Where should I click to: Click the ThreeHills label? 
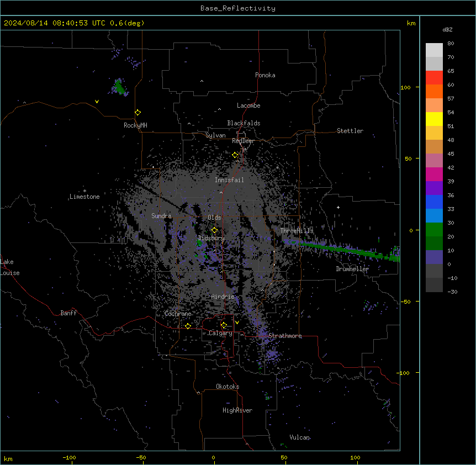[x=297, y=231]
